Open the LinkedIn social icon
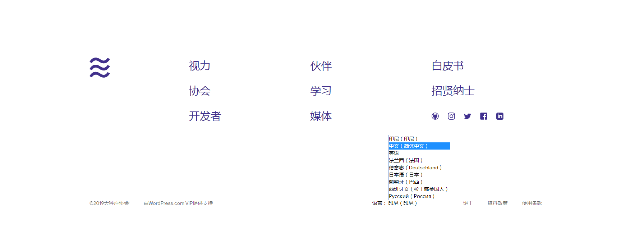 tap(500, 116)
